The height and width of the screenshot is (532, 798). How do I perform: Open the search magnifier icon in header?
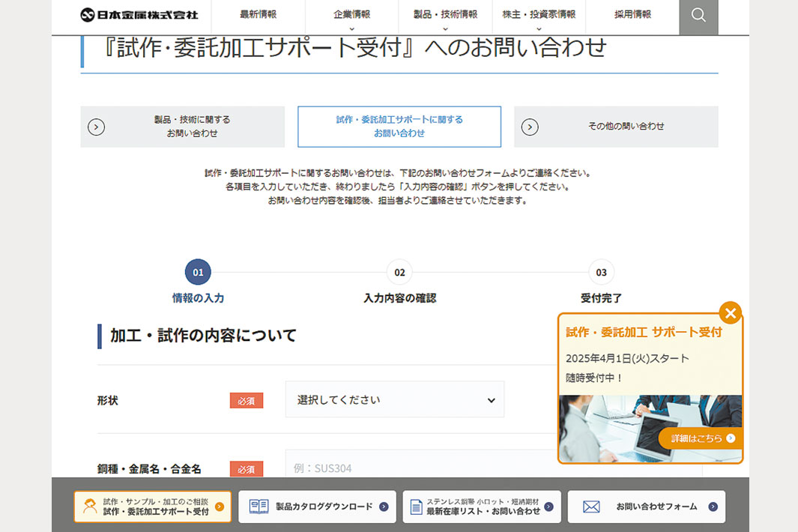(x=698, y=16)
